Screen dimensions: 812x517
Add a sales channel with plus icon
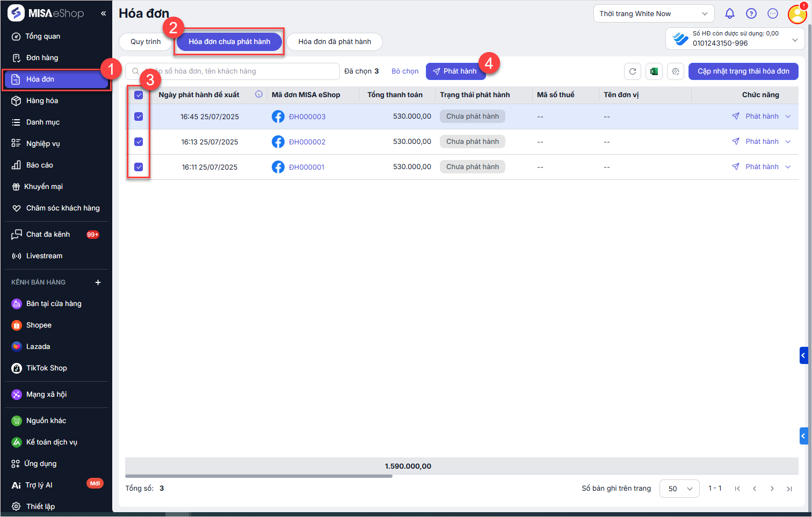click(x=98, y=282)
